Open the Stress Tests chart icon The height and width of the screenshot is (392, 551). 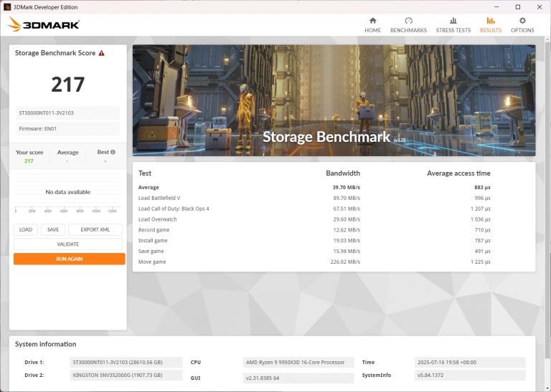[x=453, y=21]
